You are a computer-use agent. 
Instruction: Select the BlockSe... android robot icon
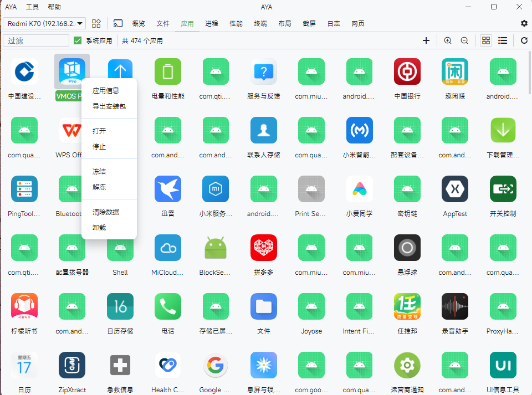coord(216,248)
